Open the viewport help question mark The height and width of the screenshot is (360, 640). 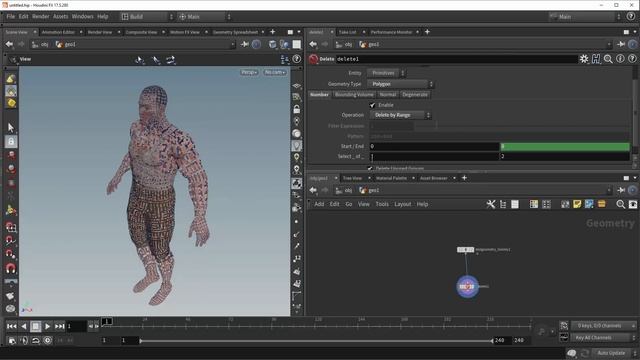[297, 59]
